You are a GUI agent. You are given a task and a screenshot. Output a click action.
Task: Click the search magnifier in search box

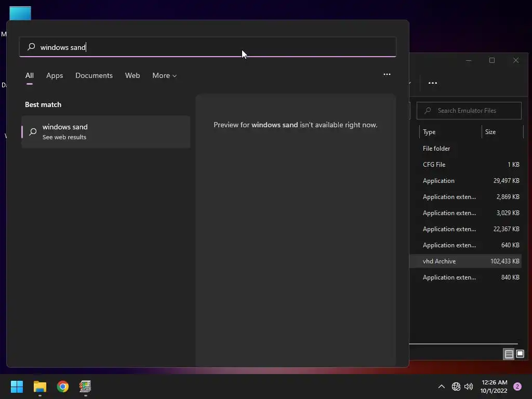[31, 47]
